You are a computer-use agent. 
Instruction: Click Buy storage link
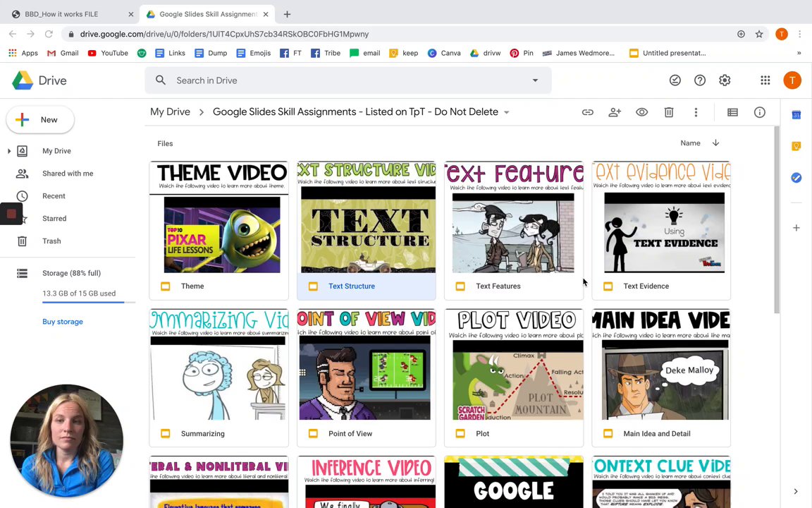[x=63, y=322]
